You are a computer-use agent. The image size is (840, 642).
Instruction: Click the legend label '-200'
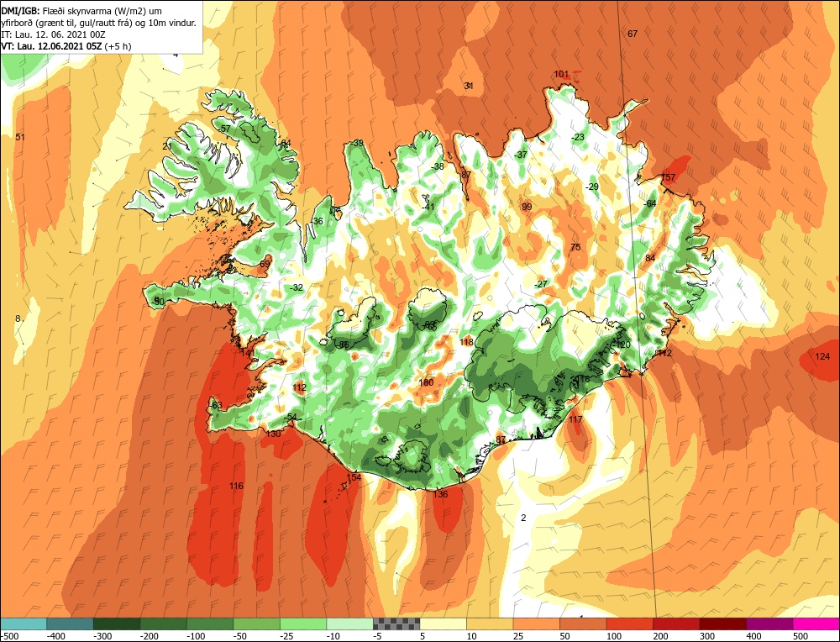point(149,636)
